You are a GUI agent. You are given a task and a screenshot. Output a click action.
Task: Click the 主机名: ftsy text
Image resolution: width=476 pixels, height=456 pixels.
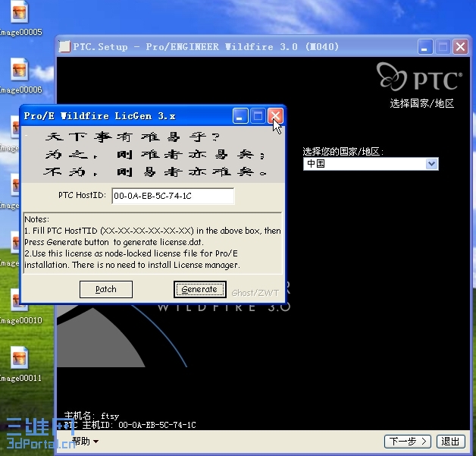click(x=92, y=415)
